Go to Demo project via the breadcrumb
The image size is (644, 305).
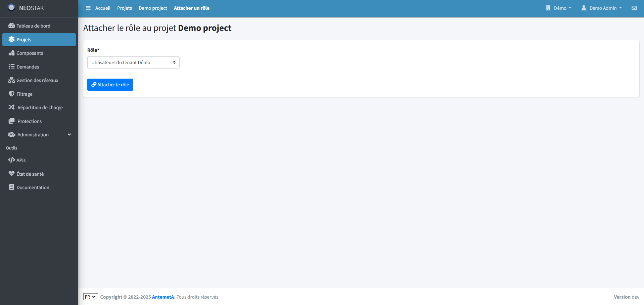(152, 8)
